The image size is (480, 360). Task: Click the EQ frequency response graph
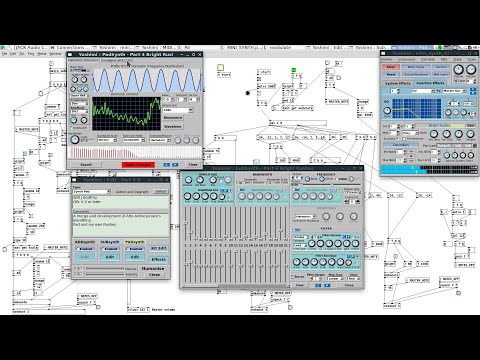(417, 108)
